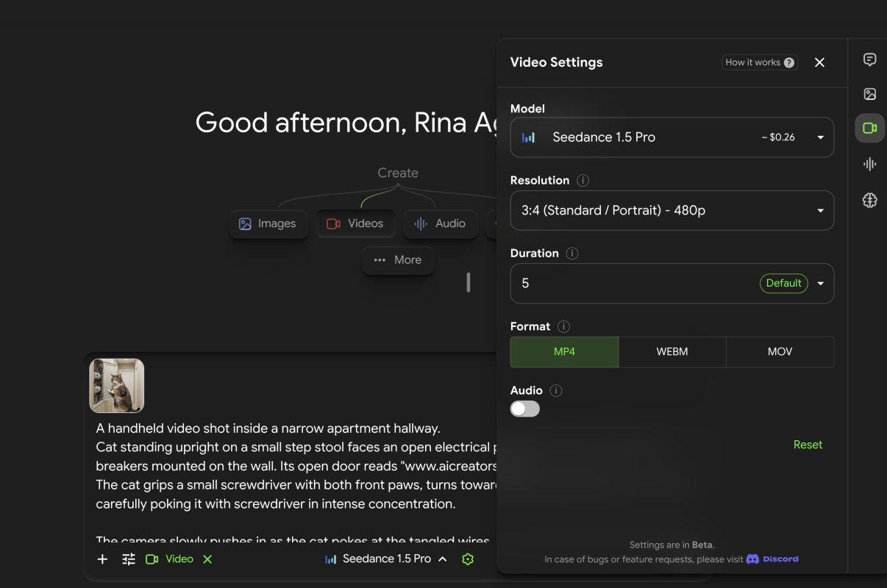This screenshot has height=588, width=887.
Task: Click the Reset link in Video Settings
Action: point(808,444)
